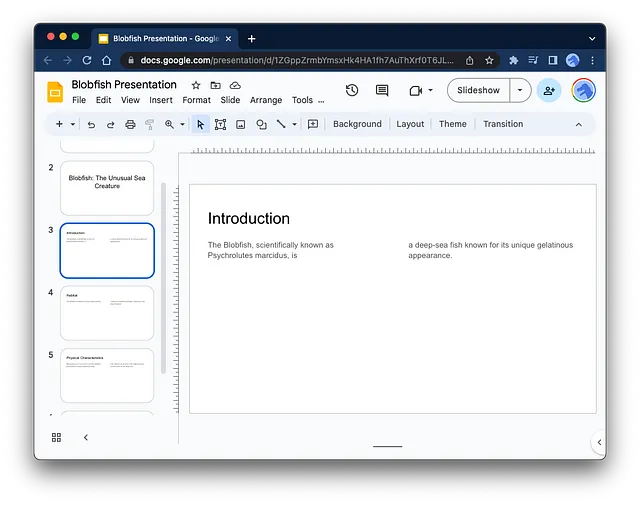Click the Google Slides home logo
640x505 pixels.
click(x=55, y=92)
